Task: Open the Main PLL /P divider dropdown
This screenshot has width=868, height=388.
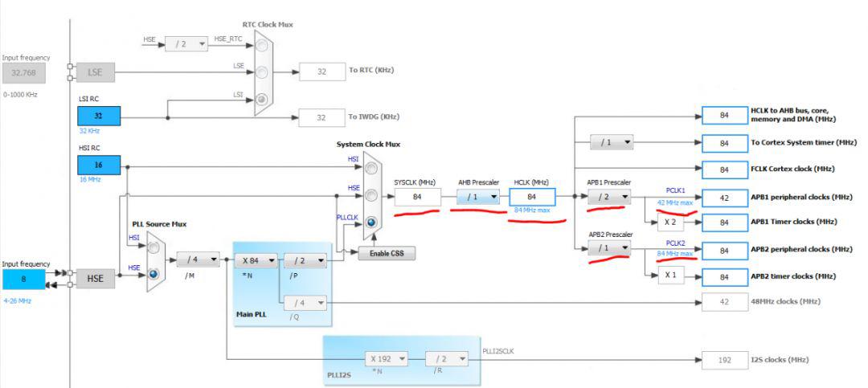Action: pos(305,261)
